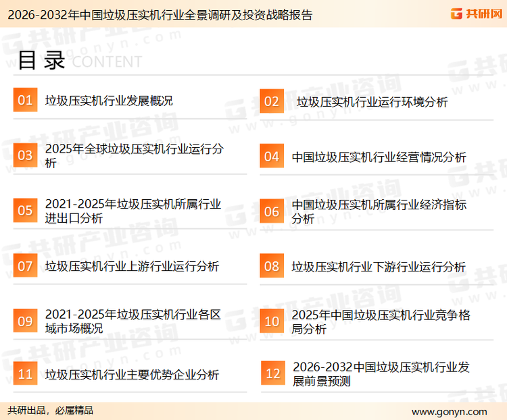Open chapter 垃圾压实机行业发展概况
This screenshot has height=420, width=507.
(109, 101)
